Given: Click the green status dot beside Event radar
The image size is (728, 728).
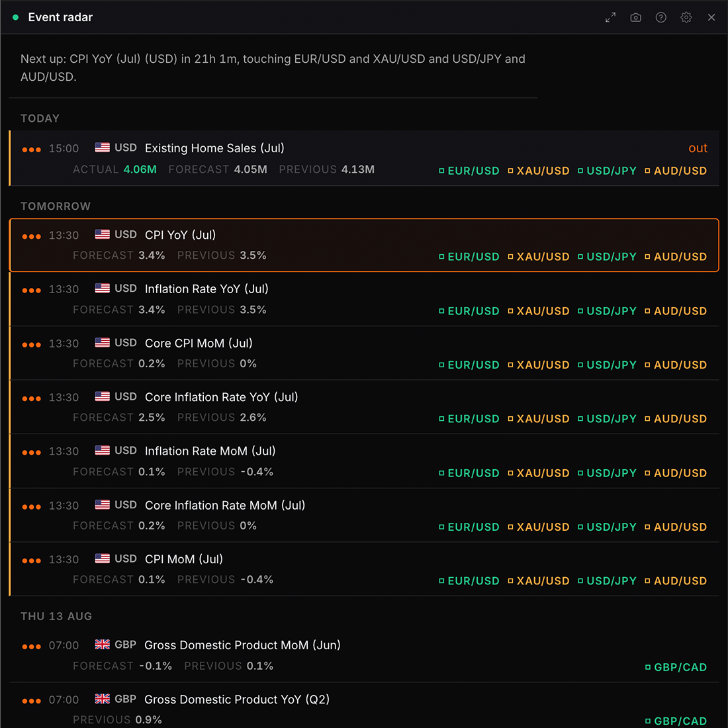Looking at the screenshot, I should [x=15, y=18].
